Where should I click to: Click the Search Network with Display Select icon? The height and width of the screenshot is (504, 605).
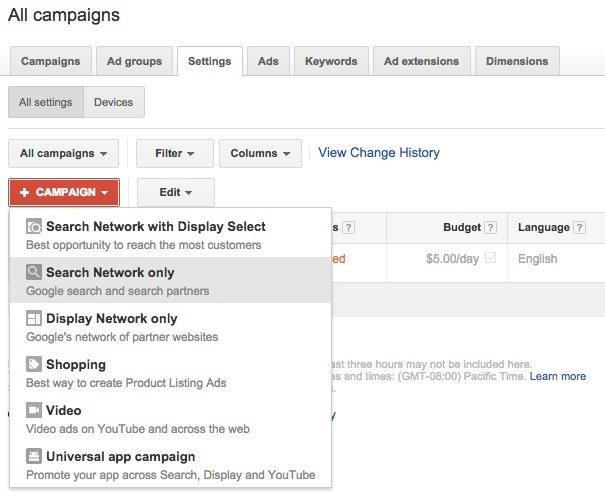34,227
